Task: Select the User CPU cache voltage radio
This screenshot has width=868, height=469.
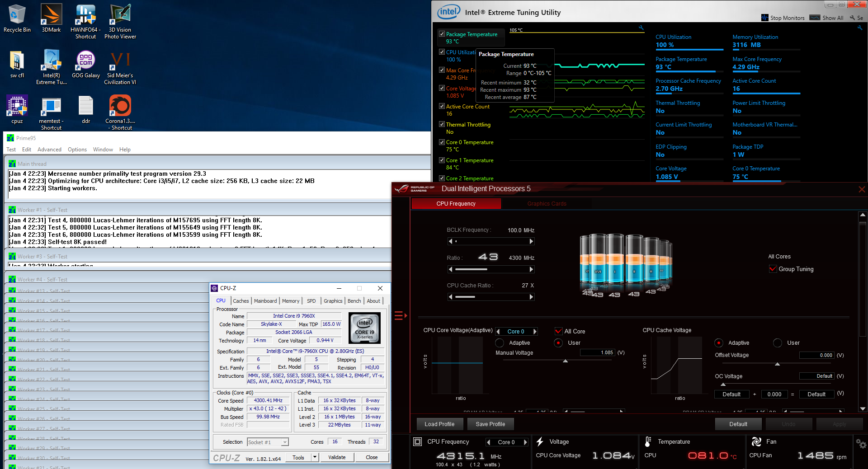Action: (x=778, y=343)
